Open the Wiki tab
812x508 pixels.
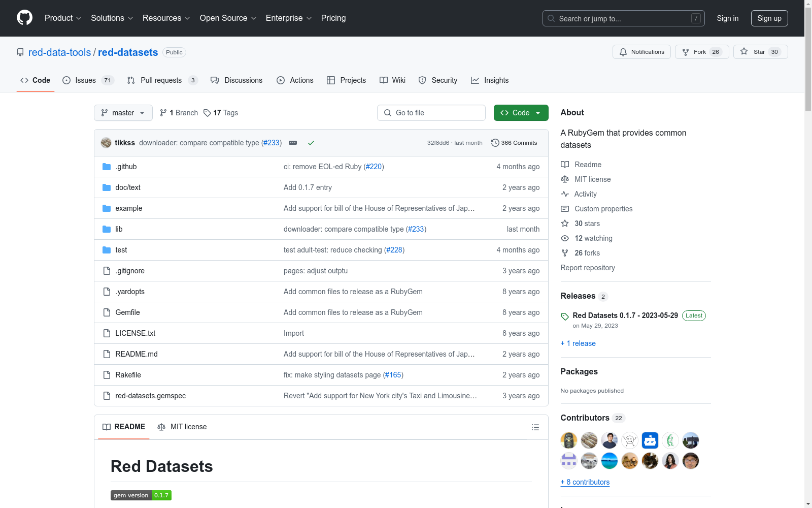393,80
